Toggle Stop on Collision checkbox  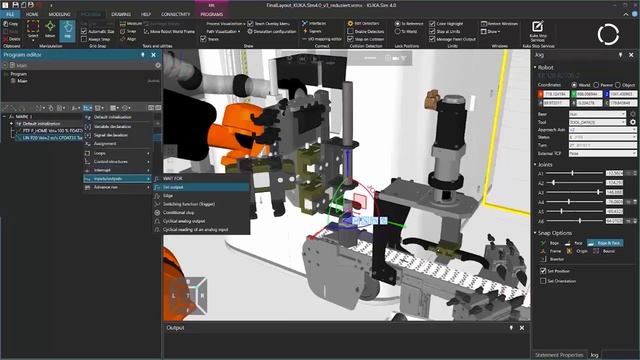350,39
